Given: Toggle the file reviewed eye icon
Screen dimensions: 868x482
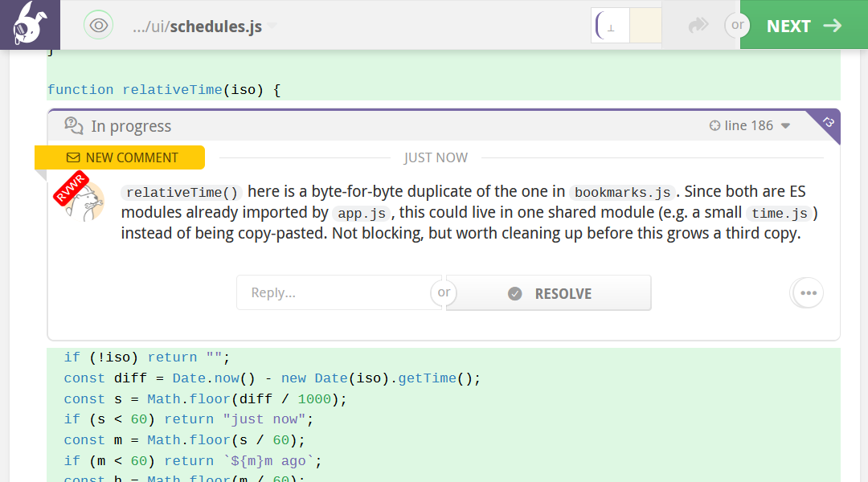Looking at the screenshot, I should (99, 26).
